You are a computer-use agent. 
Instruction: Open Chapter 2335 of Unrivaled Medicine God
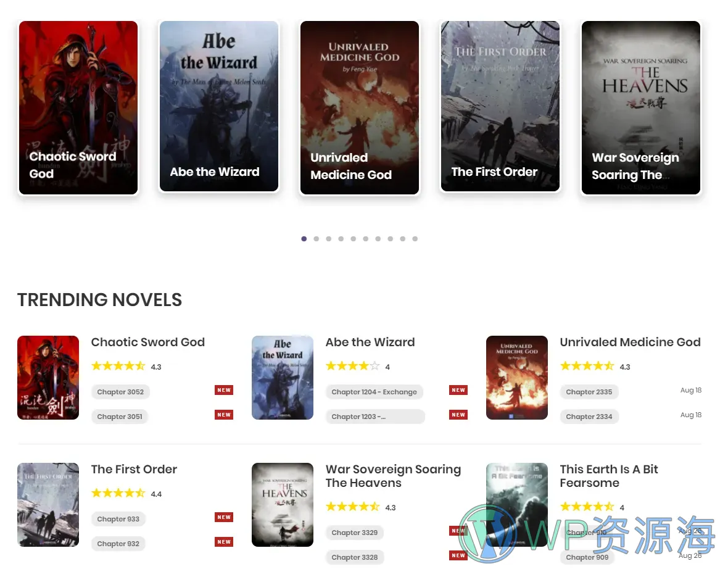point(589,392)
